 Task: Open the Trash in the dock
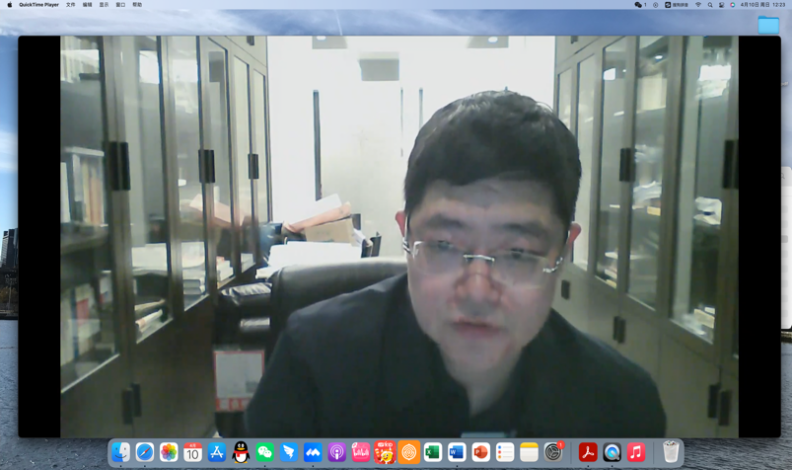point(671,452)
